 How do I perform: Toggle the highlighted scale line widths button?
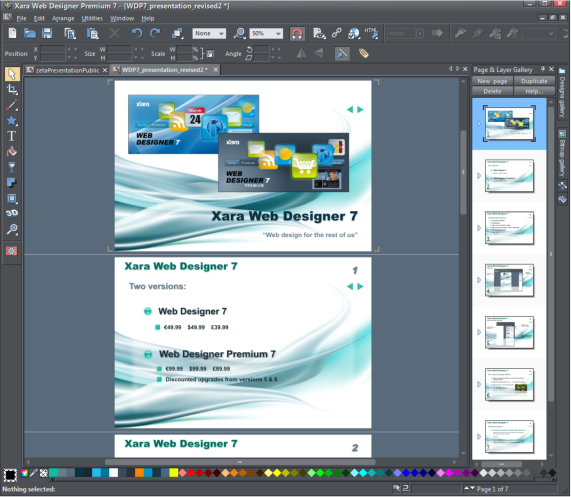[x=342, y=54]
